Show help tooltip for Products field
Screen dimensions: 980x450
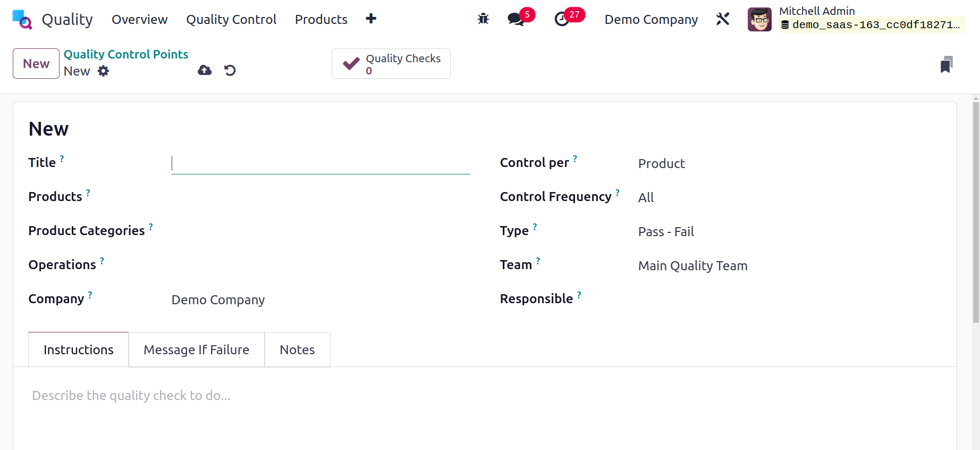click(88, 193)
